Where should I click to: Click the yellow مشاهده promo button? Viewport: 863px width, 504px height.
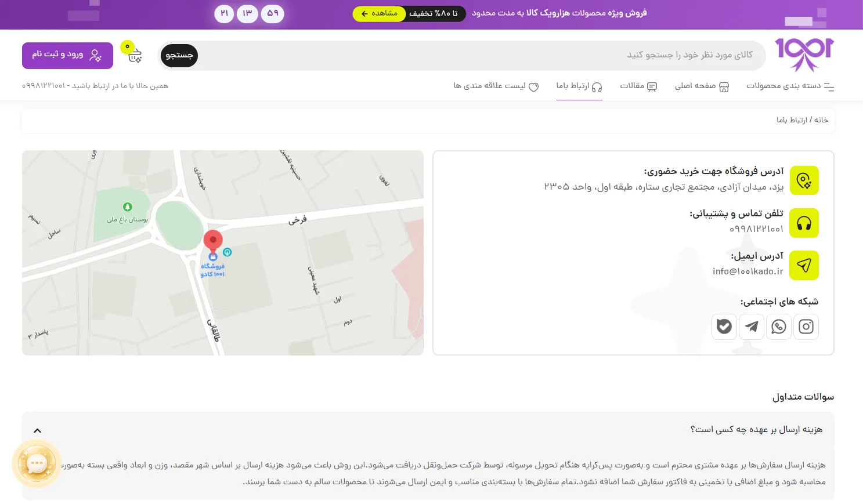coord(380,13)
